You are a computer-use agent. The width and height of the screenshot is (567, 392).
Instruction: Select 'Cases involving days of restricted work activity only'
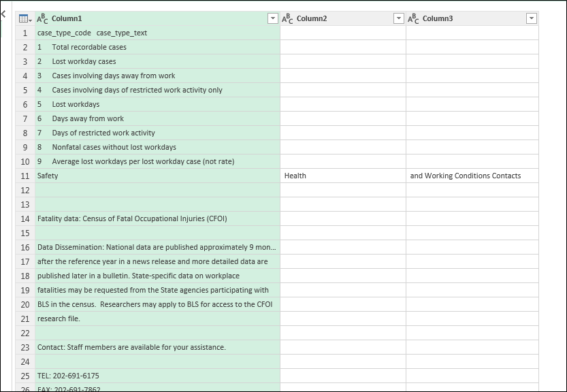[157, 90]
